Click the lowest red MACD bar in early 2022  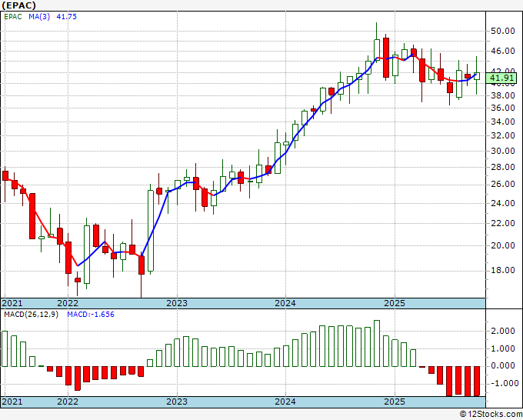click(78, 378)
